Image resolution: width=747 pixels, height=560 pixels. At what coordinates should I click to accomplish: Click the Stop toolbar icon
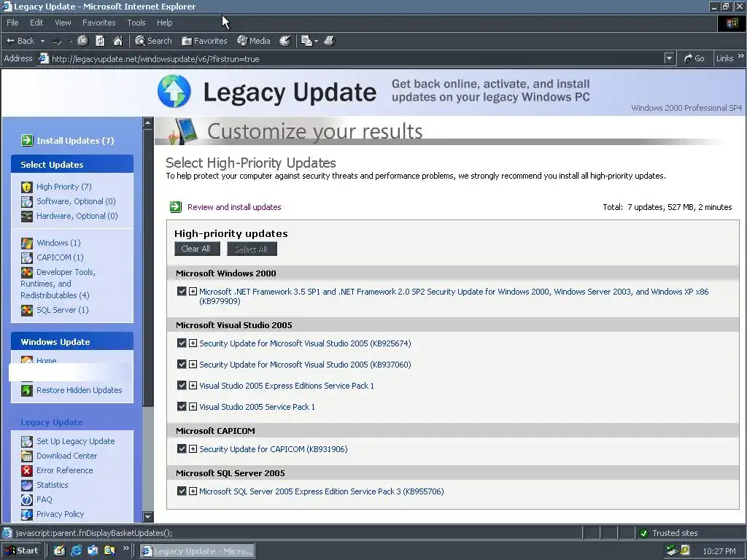(x=83, y=41)
